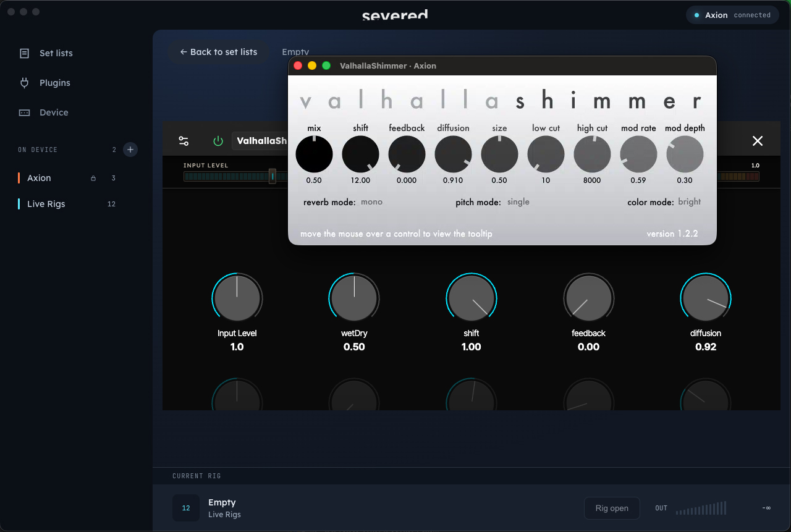Open the Device section
The width and height of the screenshot is (791, 532).
[x=44, y=112]
